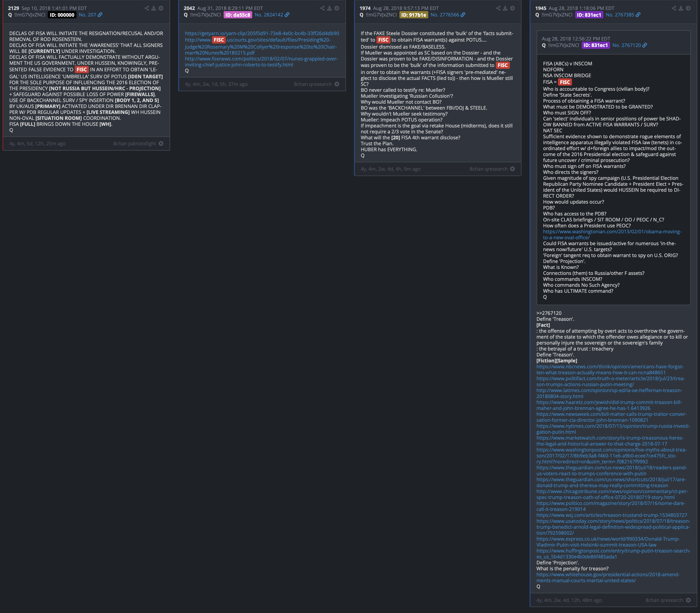Screen dimensions: 700x613
Task: Download post 1974 via download icon
Action: 505,8
